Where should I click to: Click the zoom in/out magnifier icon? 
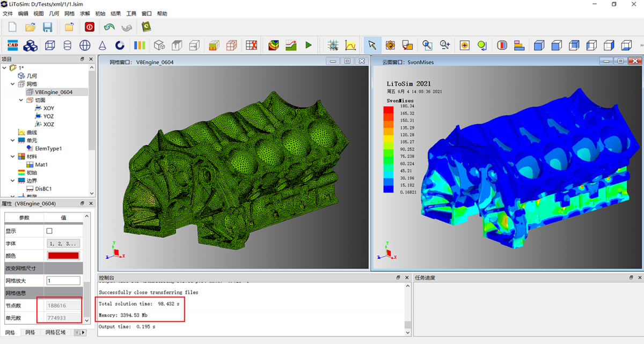445,46
